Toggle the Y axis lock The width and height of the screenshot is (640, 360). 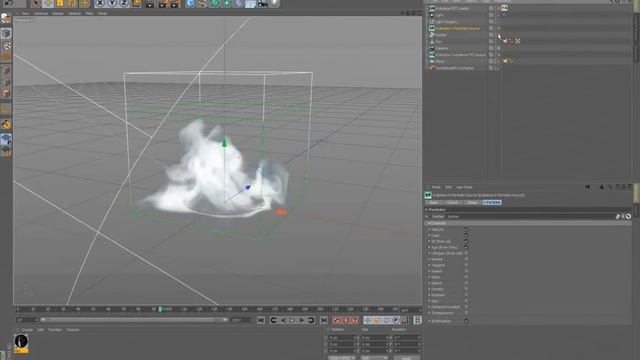point(111,4)
